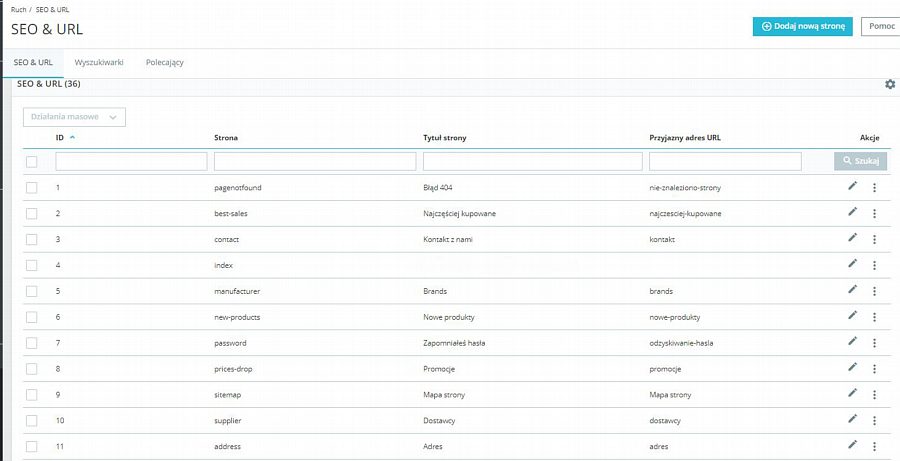Image resolution: width=900 pixels, height=461 pixels.
Task: Edit the best-sales page entry
Action: click(x=852, y=212)
